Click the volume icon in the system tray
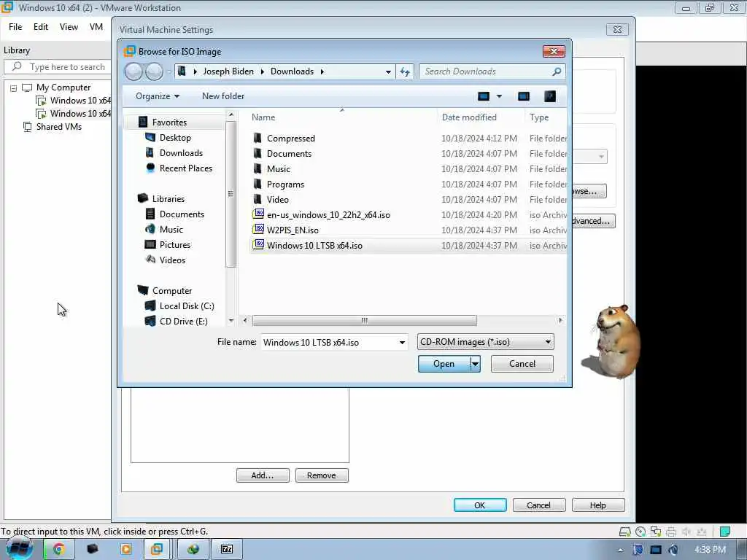This screenshot has height=560, width=747. click(x=673, y=550)
